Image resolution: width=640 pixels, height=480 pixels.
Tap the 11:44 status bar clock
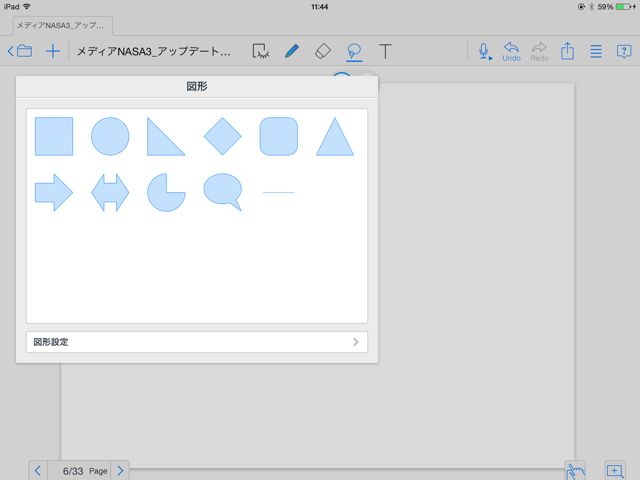tap(320, 7)
